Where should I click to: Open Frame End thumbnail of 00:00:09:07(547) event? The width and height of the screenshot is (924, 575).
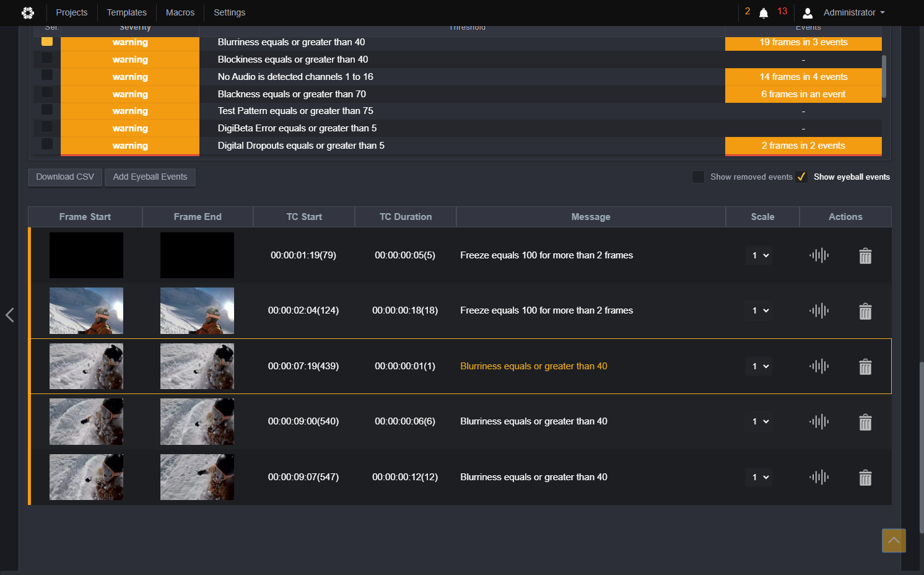197,477
